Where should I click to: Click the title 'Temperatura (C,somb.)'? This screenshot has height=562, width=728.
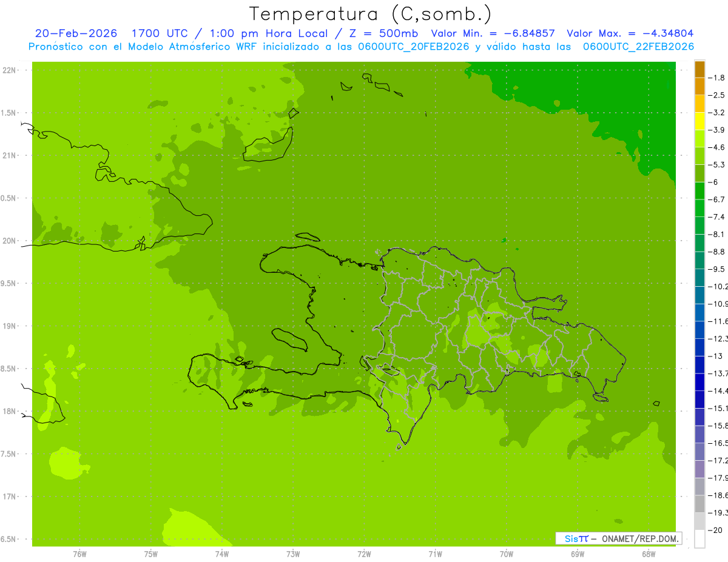[x=370, y=14]
